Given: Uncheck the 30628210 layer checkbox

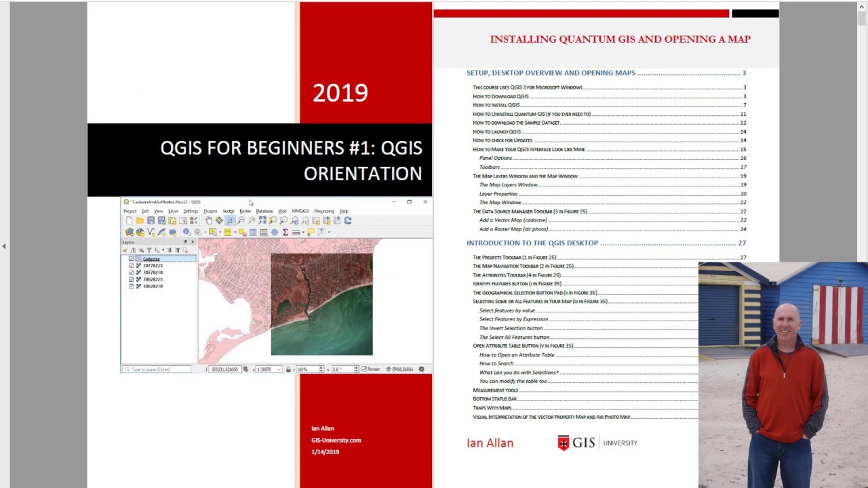Looking at the screenshot, I should pos(132,286).
